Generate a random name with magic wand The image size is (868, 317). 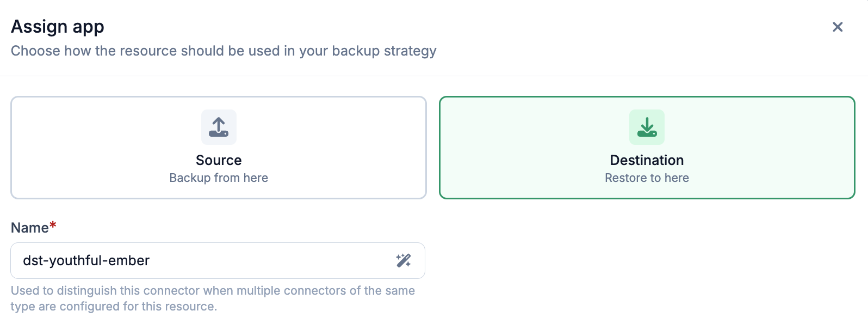pyautogui.click(x=404, y=260)
